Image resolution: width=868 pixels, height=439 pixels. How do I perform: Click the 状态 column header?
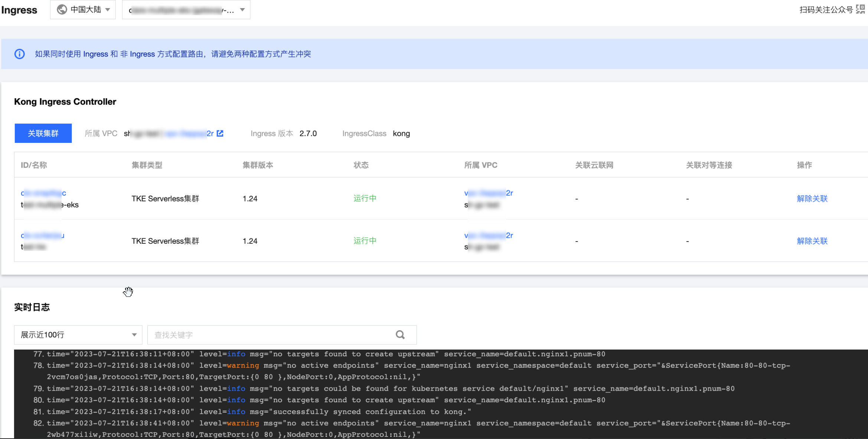coord(361,165)
